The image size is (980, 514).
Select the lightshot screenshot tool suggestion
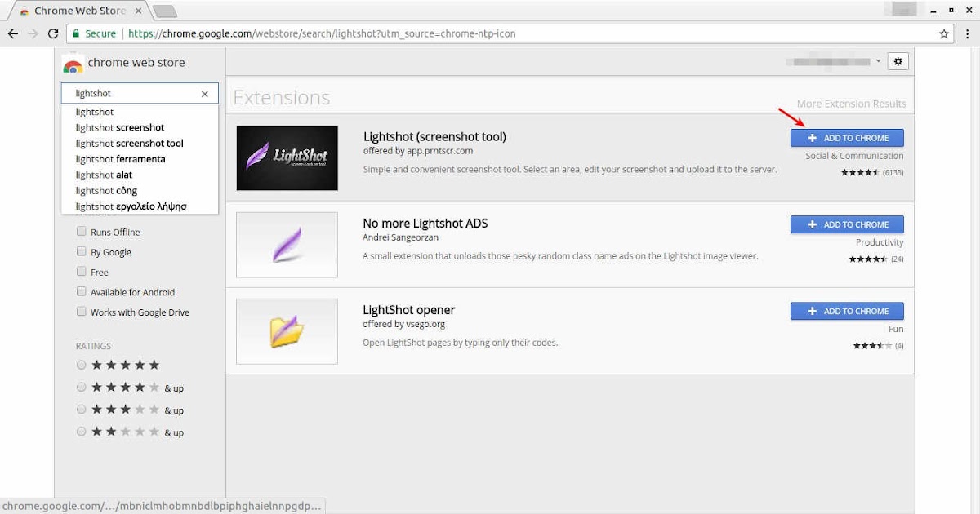pyautogui.click(x=129, y=143)
